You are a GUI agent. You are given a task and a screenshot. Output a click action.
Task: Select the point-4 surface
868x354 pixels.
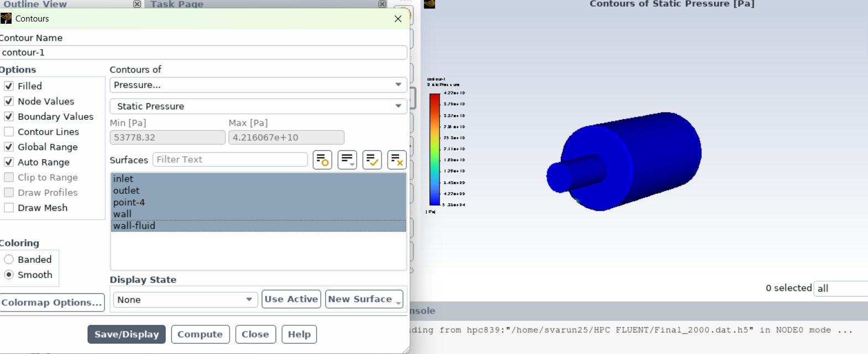(x=258, y=202)
